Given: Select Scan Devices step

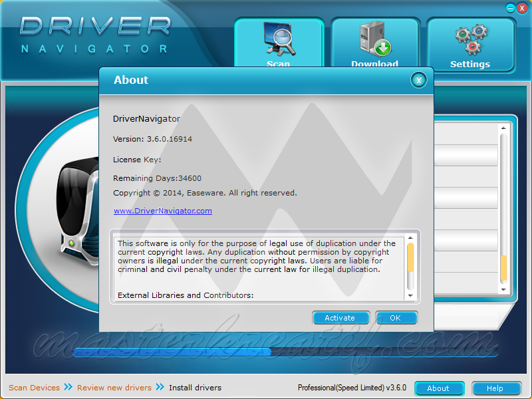Looking at the screenshot, I should (x=34, y=388).
